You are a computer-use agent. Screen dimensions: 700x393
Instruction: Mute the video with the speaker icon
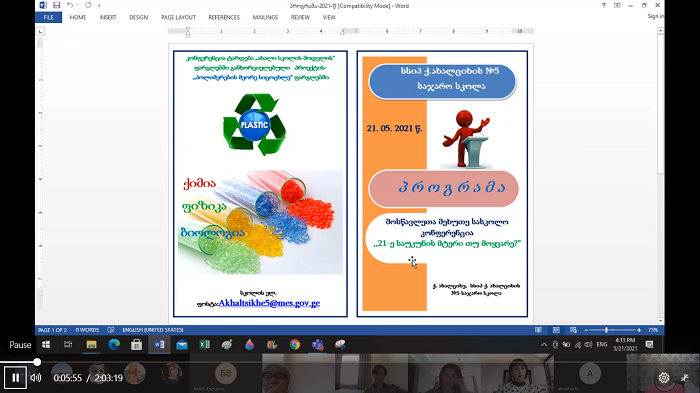coord(36,378)
